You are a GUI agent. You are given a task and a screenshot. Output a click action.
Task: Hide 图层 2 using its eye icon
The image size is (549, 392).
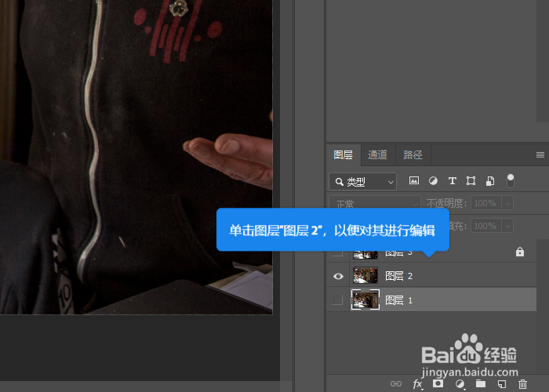tap(338, 276)
